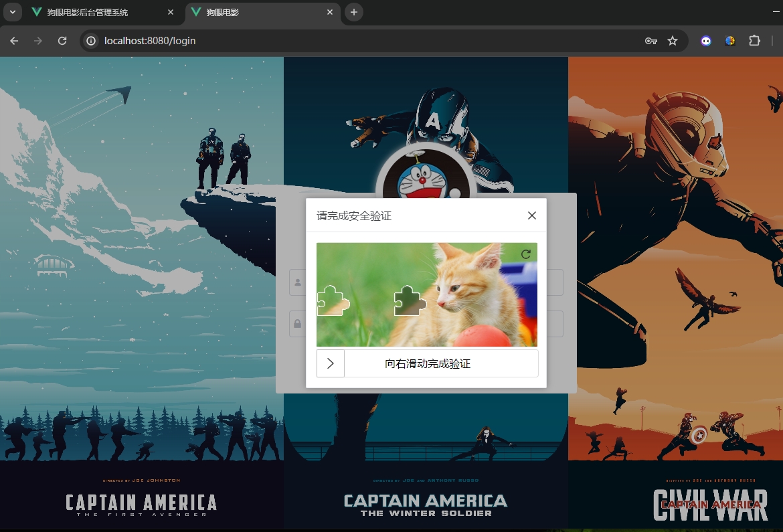Image resolution: width=783 pixels, height=532 pixels.
Task: Click the 向右滑动完成验证 slider track
Action: [x=428, y=363]
